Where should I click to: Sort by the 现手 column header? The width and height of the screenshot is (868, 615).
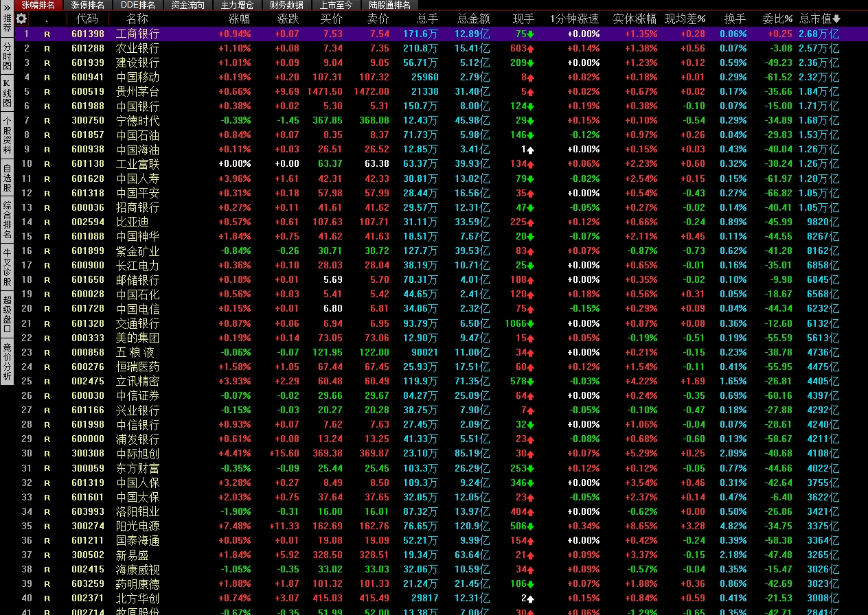tap(523, 19)
